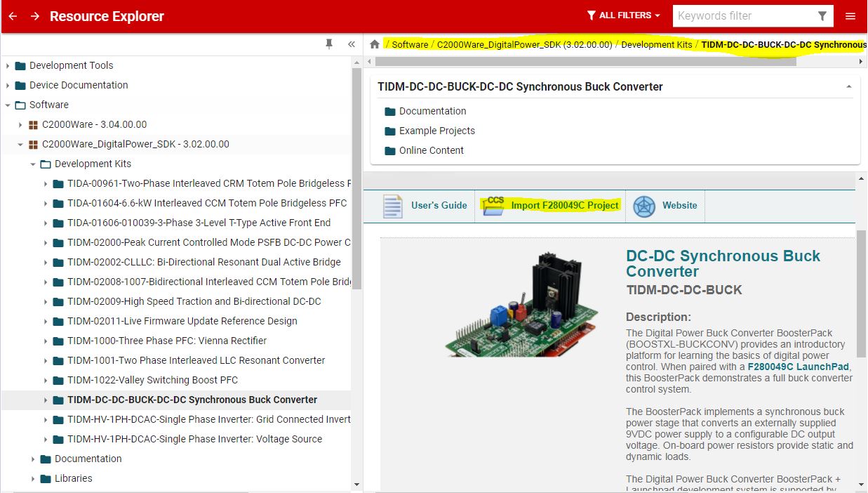Select TIDM-02008-1007 Bidirectional Interleaved CCM item
The height and width of the screenshot is (493, 868).
(209, 282)
